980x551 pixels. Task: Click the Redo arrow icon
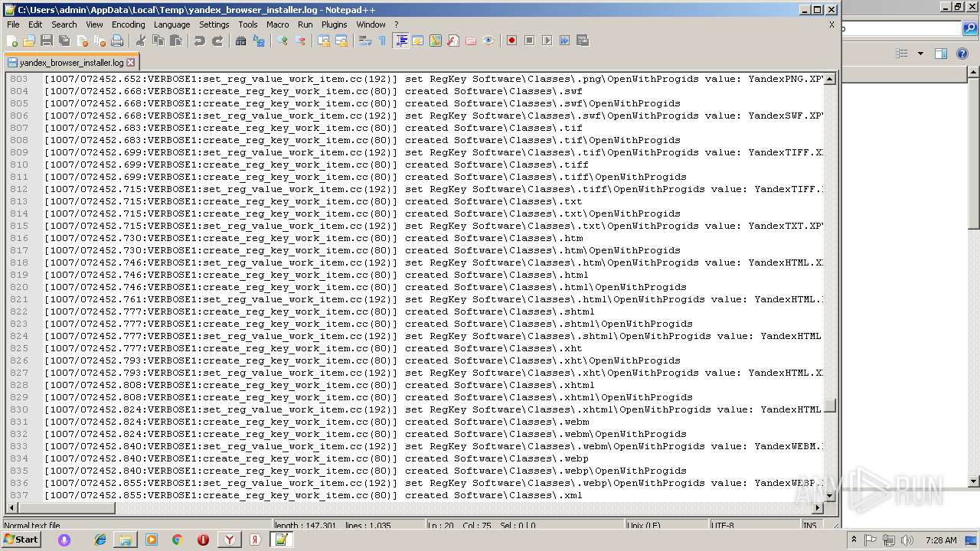click(x=217, y=41)
